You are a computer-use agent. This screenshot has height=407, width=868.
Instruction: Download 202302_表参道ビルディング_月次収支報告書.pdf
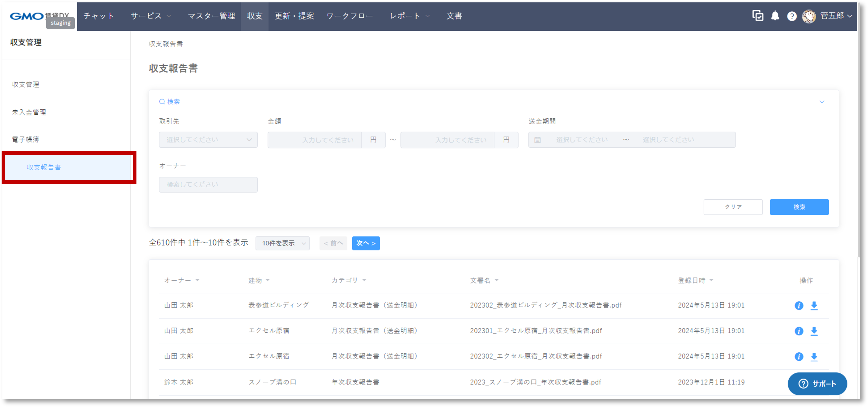click(814, 306)
